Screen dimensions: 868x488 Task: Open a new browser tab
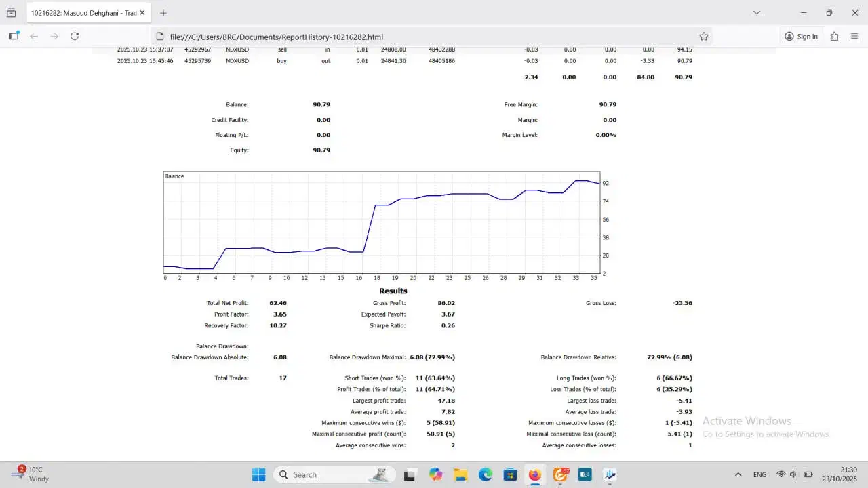coord(163,13)
